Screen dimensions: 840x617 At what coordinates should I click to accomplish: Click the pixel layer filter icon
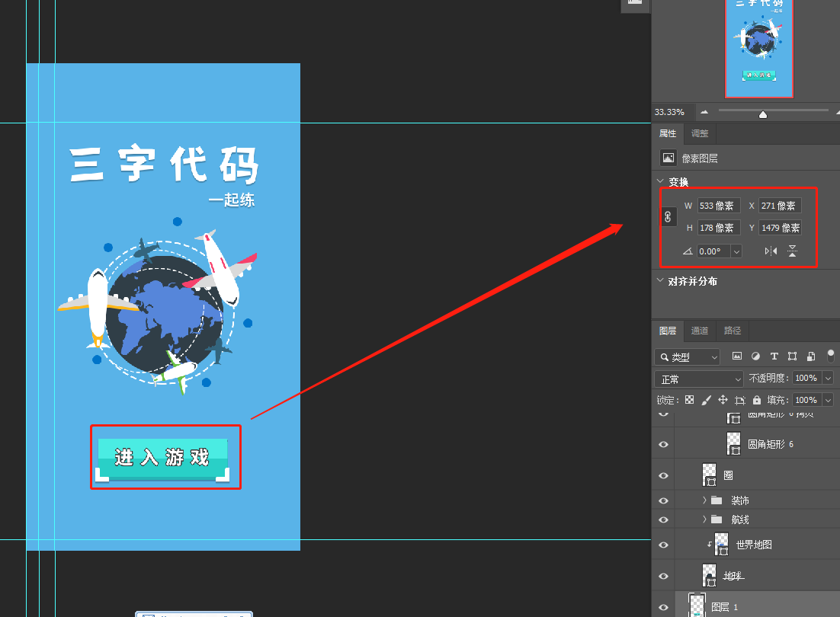click(737, 356)
